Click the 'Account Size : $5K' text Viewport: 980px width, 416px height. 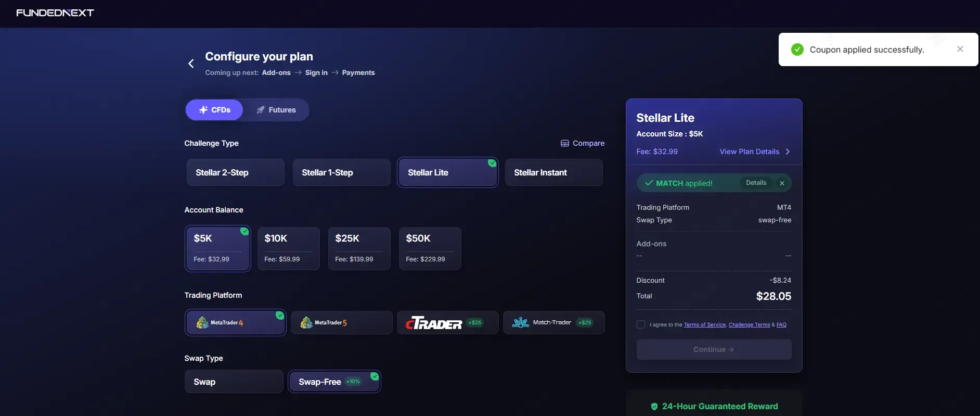(x=669, y=134)
